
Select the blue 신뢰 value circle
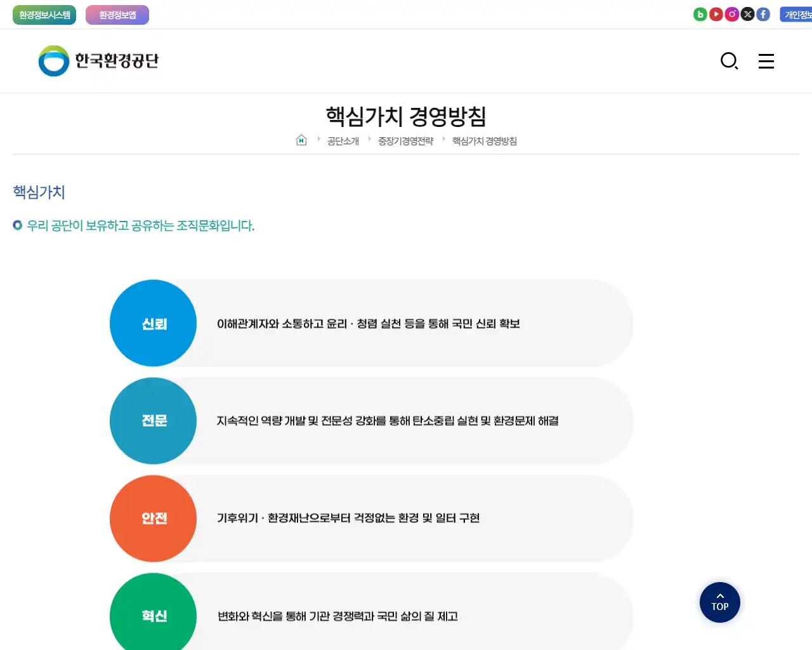pyautogui.click(x=153, y=322)
